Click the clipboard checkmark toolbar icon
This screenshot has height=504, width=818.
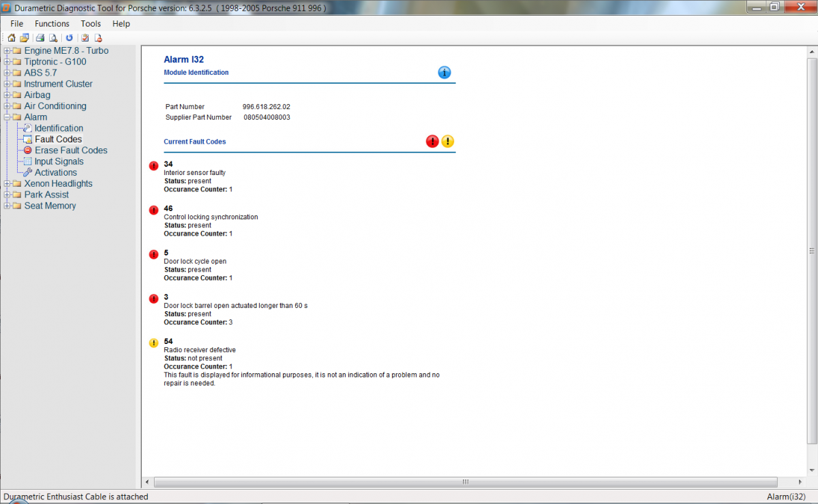85,38
